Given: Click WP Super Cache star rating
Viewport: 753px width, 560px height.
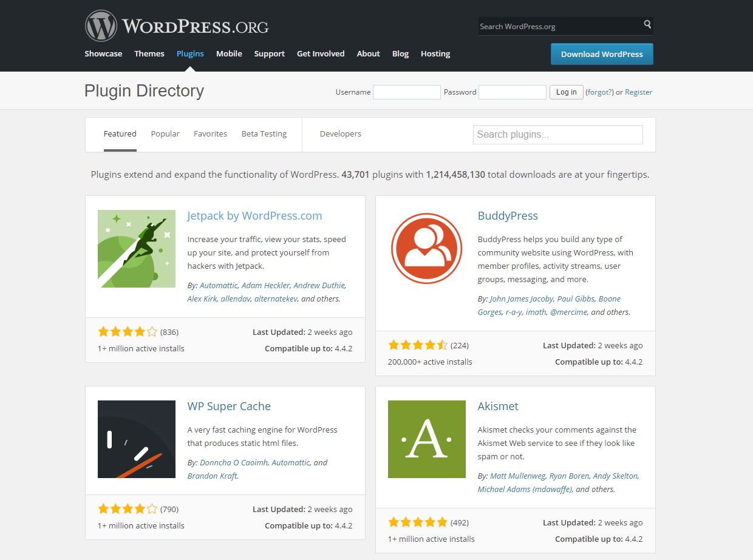Looking at the screenshot, I should tap(128, 509).
